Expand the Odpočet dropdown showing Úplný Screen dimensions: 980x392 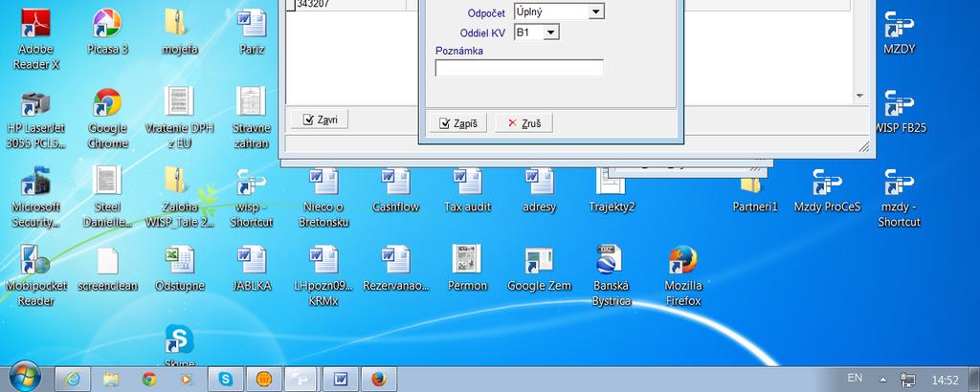[596, 11]
